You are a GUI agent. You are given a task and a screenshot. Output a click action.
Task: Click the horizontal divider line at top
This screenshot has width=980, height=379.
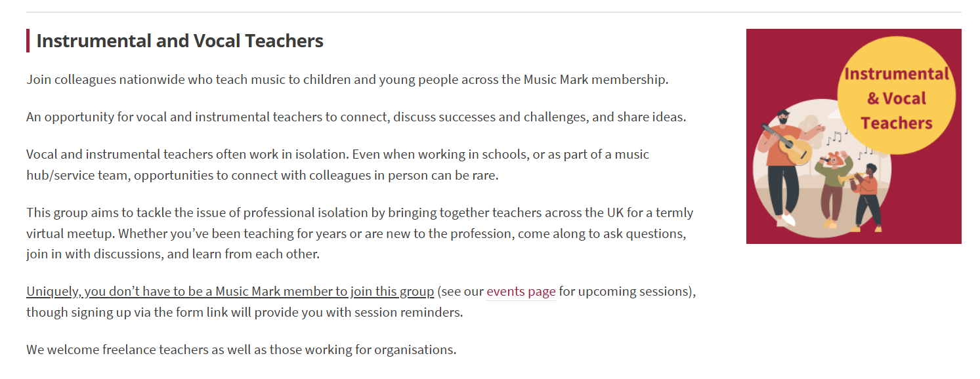point(494,12)
